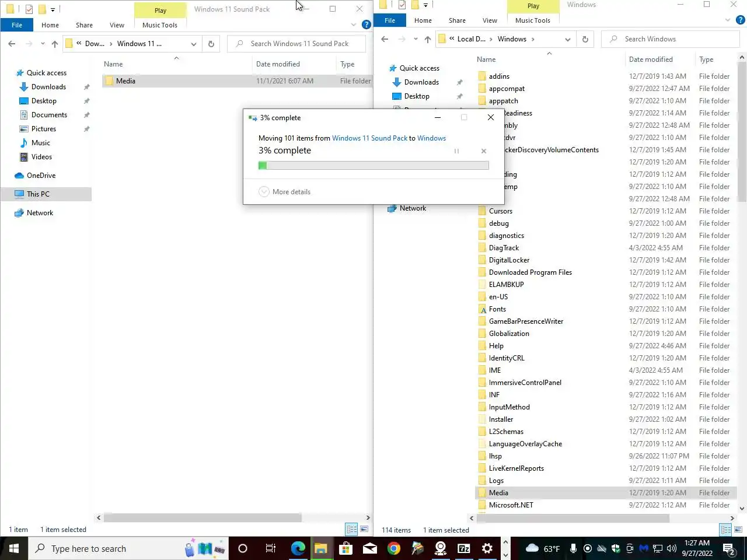Select Music in the left navigation pane
Image resolution: width=747 pixels, height=560 pixels.
pyautogui.click(x=41, y=143)
